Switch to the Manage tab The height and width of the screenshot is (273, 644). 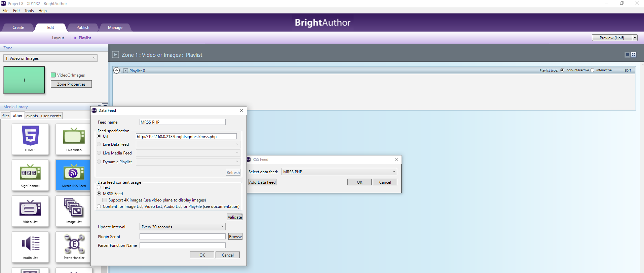115,28
